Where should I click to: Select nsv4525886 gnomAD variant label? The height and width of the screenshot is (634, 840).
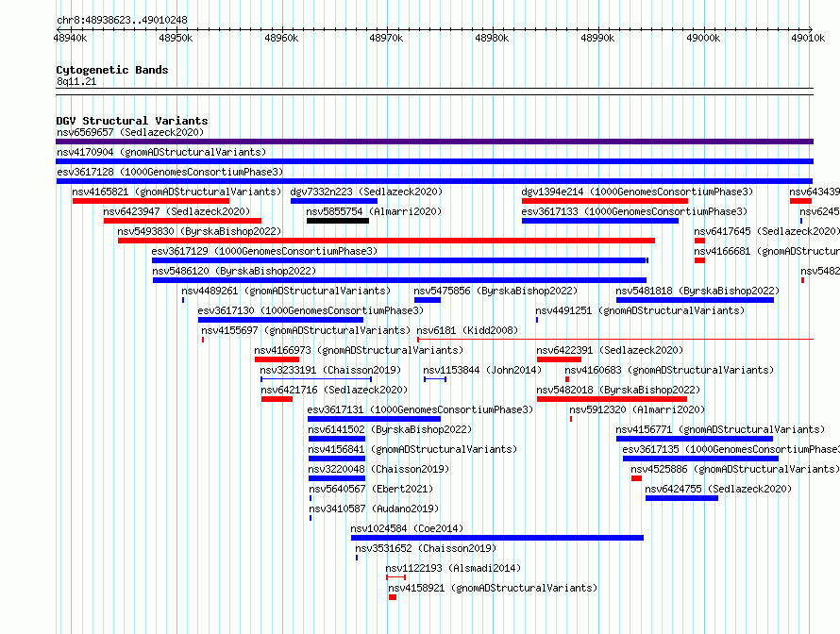[x=735, y=469]
